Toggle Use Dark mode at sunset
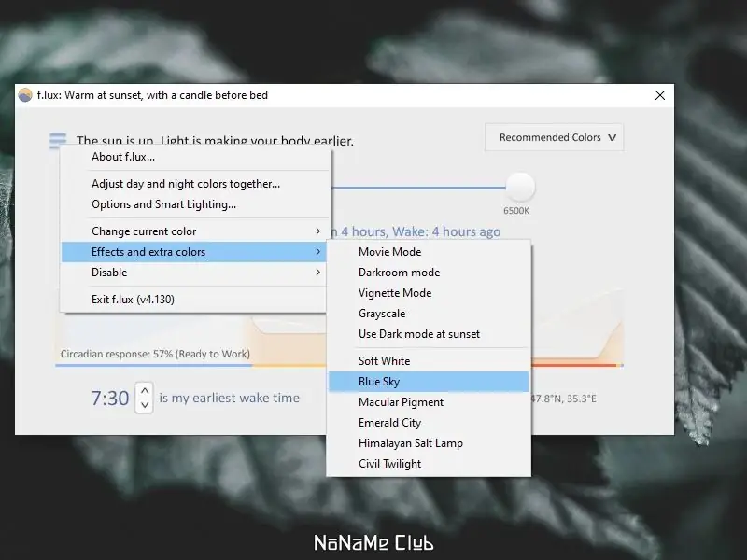Screen dimensions: 747x560 tap(429, 334)
